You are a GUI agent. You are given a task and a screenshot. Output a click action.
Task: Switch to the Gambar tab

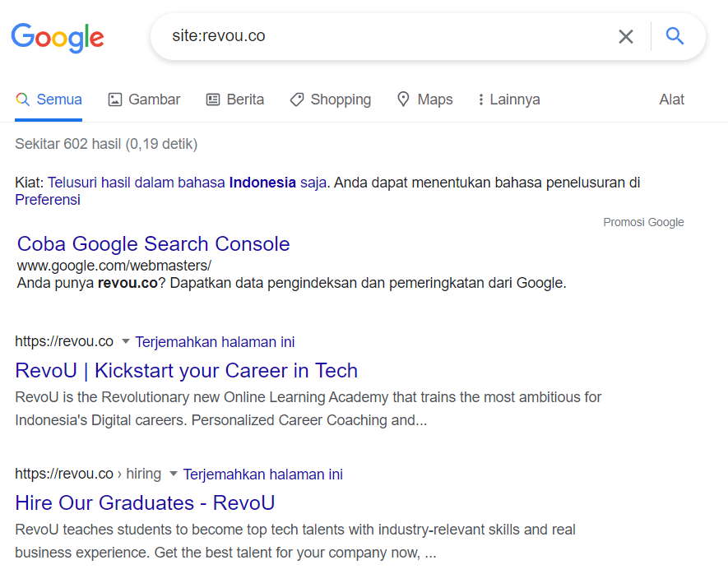[154, 99]
